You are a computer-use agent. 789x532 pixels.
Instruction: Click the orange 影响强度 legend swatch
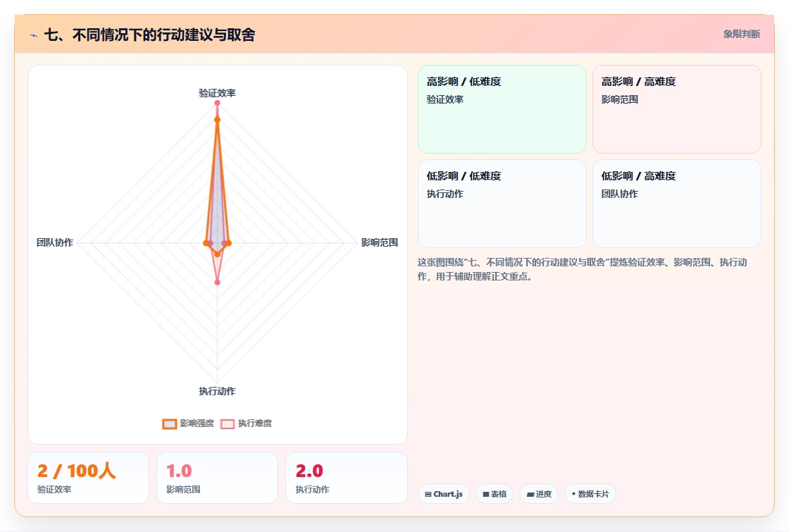tap(170, 423)
